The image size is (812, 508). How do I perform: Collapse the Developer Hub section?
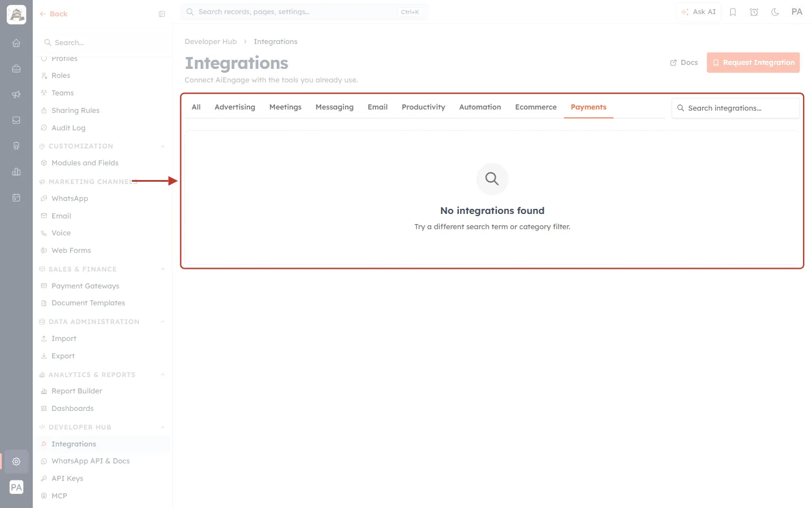tap(163, 427)
